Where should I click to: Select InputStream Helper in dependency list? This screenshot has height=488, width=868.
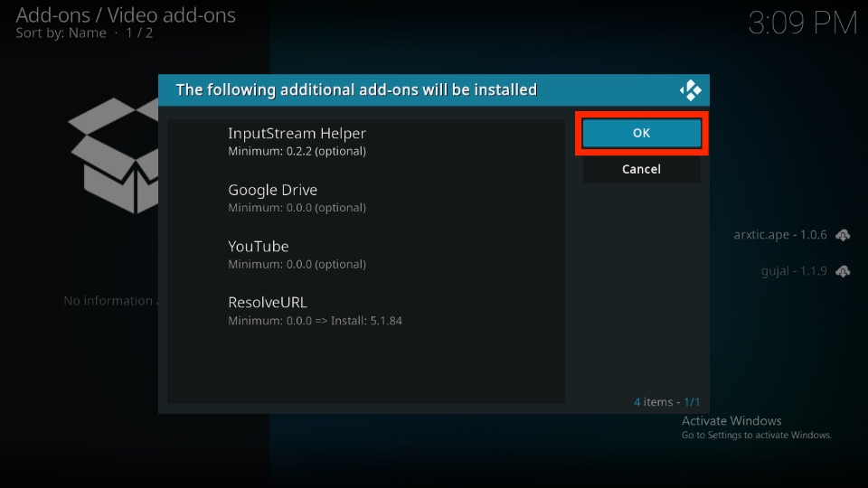(x=366, y=142)
